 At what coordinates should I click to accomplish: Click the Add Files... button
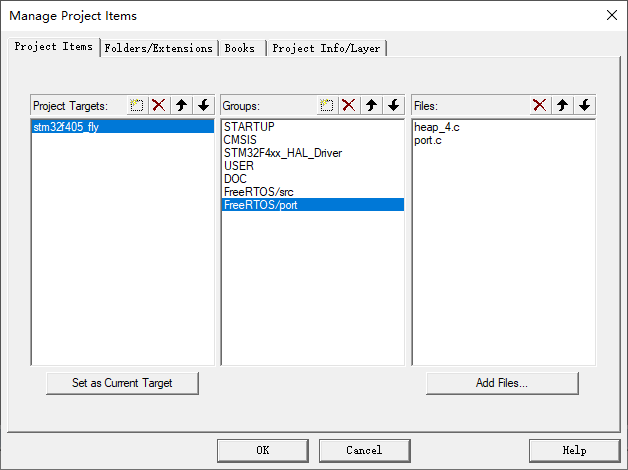(502, 383)
